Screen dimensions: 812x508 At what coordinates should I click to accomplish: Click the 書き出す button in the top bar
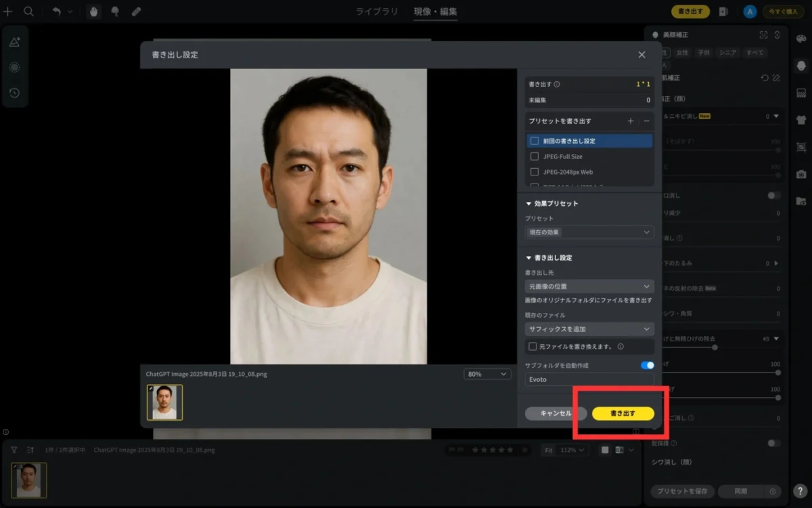point(690,12)
